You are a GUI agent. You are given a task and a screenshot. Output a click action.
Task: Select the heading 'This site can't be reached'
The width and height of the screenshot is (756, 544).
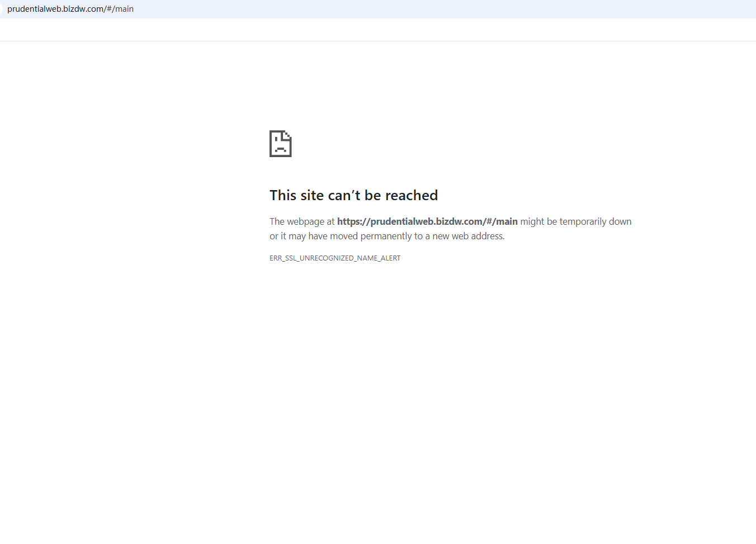click(353, 195)
